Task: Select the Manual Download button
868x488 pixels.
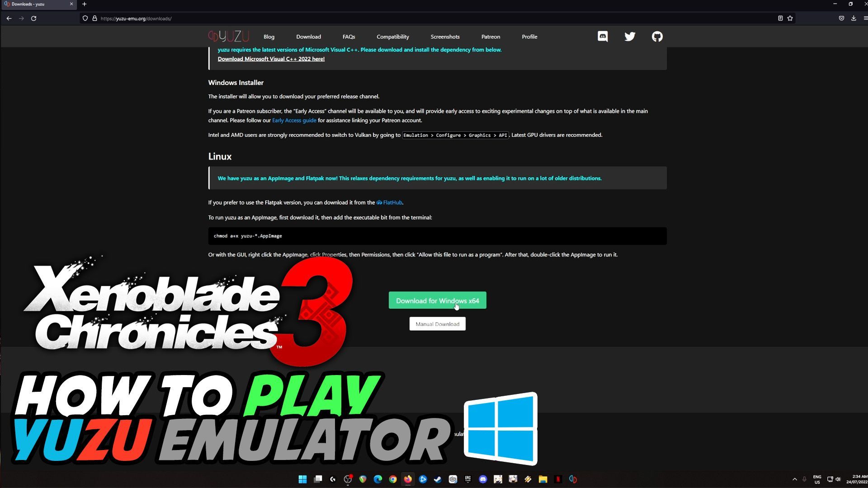Action: pos(438,324)
